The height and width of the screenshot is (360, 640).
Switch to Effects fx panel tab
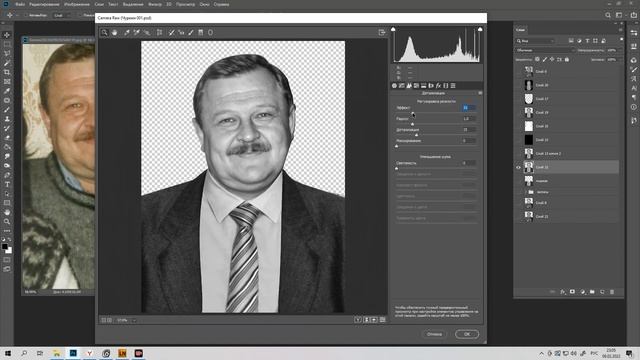click(x=438, y=86)
